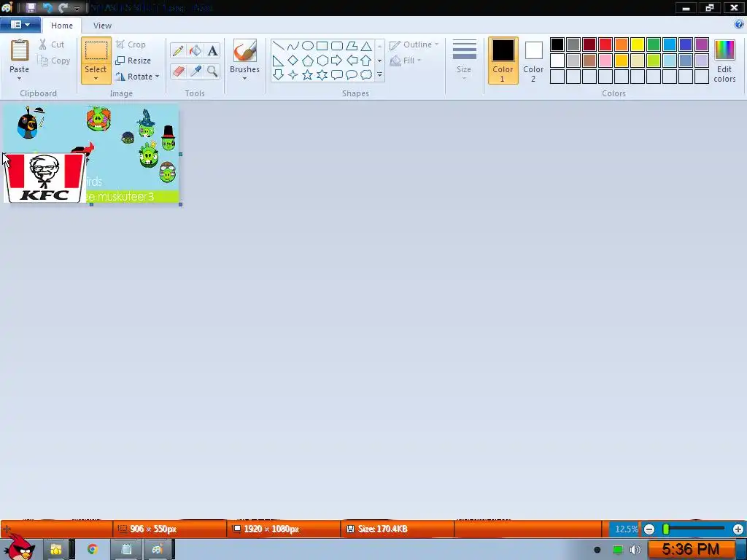The image size is (747, 560).
Task: Activate the Text tool
Action: tap(212, 50)
